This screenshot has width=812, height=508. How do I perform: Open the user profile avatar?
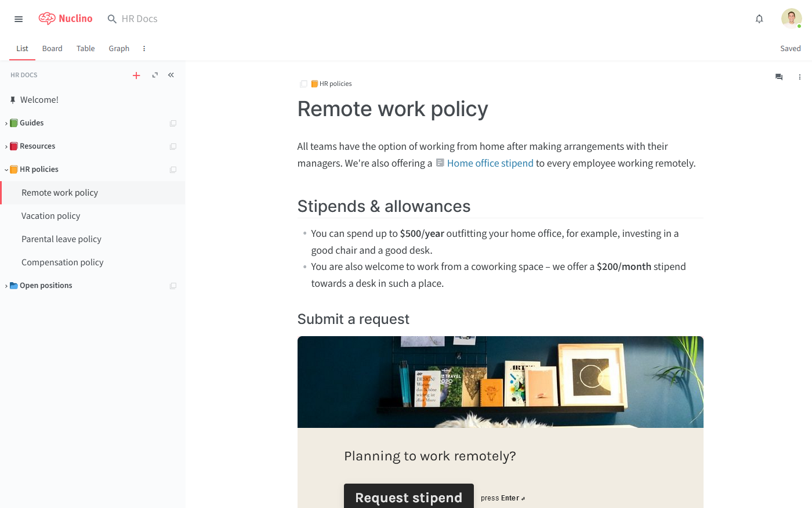[791, 19]
